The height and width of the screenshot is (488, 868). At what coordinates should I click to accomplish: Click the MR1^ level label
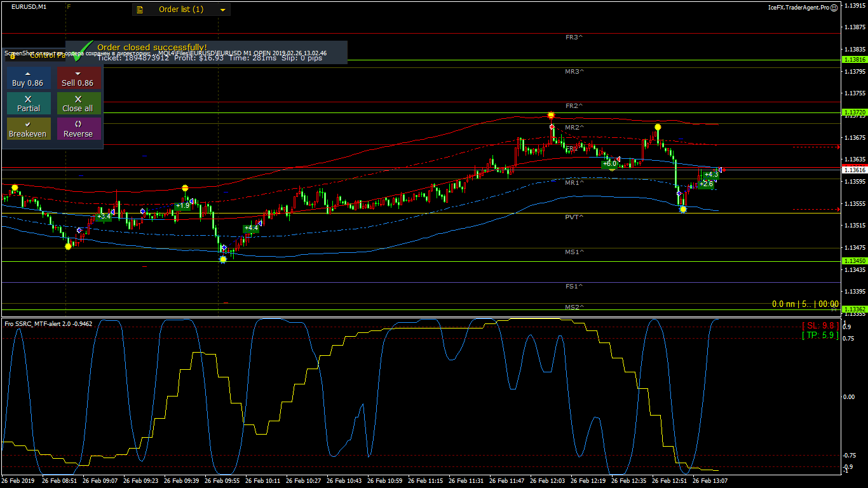pyautogui.click(x=574, y=183)
